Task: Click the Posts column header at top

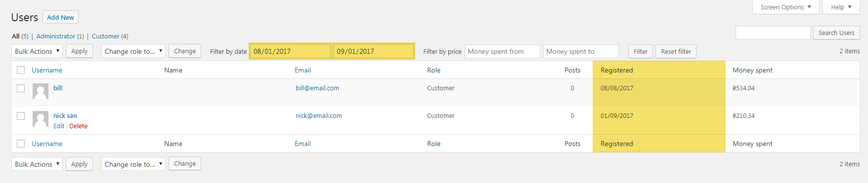Action: [x=572, y=70]
